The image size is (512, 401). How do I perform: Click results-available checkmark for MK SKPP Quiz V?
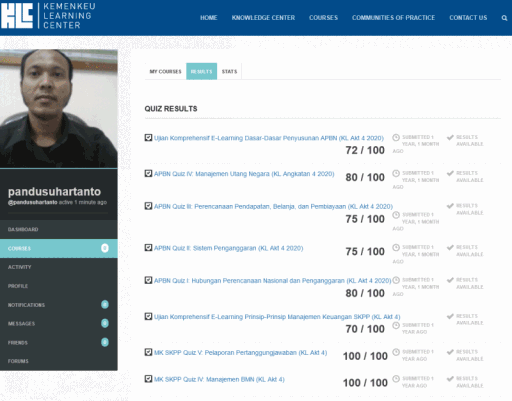(450, 352)
